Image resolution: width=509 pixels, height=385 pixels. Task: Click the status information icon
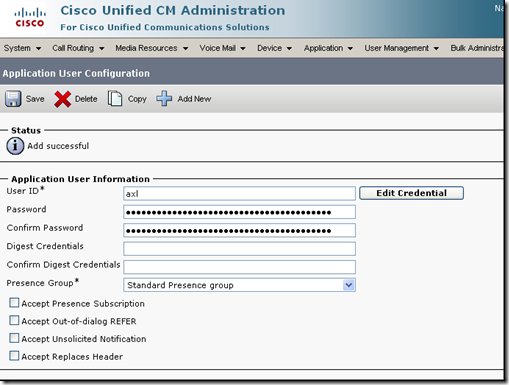click(x=15, y=146)
